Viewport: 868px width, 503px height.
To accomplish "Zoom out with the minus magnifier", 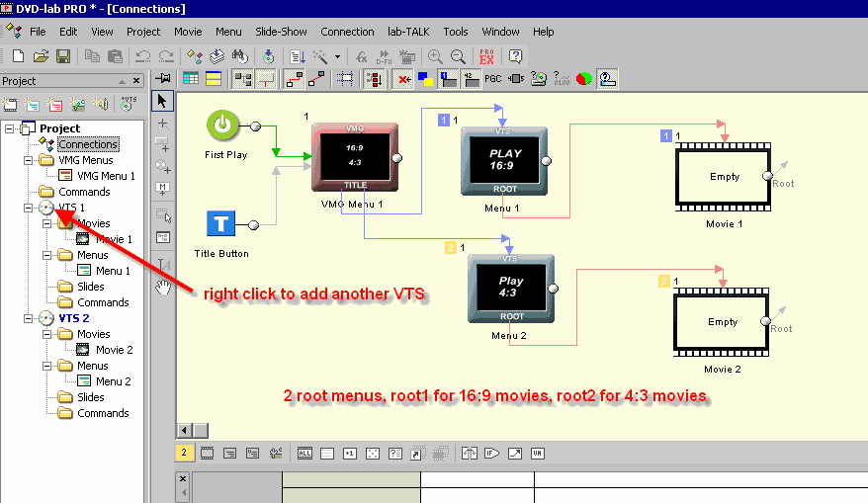I will [458, 56].
